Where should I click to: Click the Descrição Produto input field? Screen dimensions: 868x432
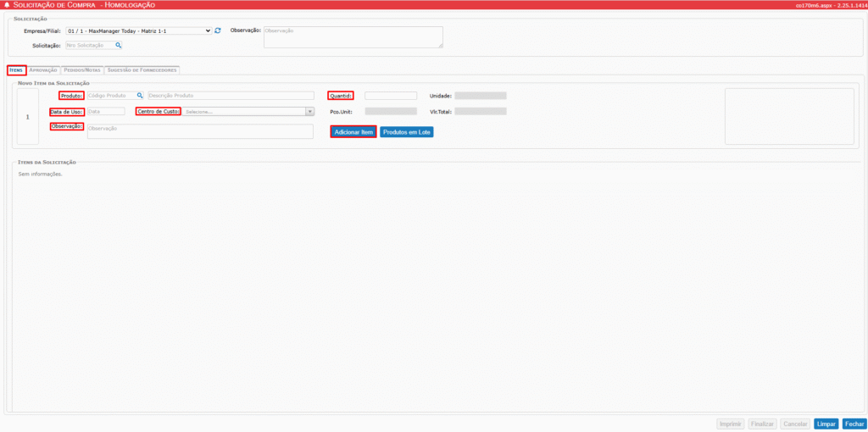230,96
